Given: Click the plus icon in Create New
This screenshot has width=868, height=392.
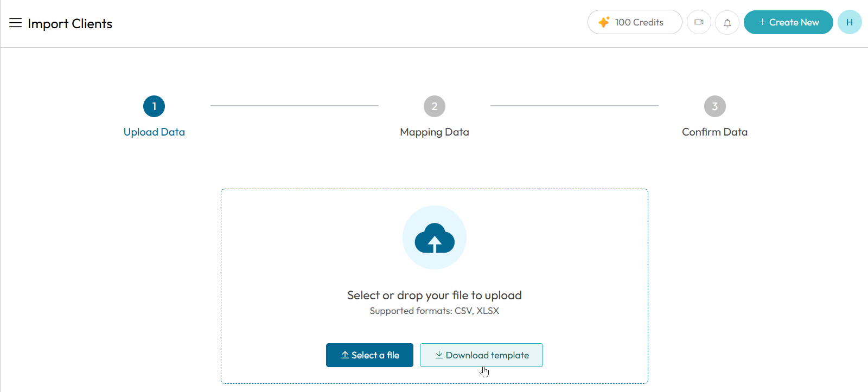Looking at the screenshot, I should click(762, 22).
